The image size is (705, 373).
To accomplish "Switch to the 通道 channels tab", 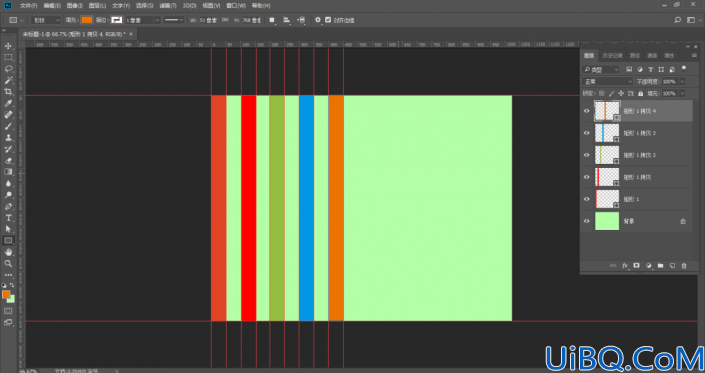I will coord(652,55).
